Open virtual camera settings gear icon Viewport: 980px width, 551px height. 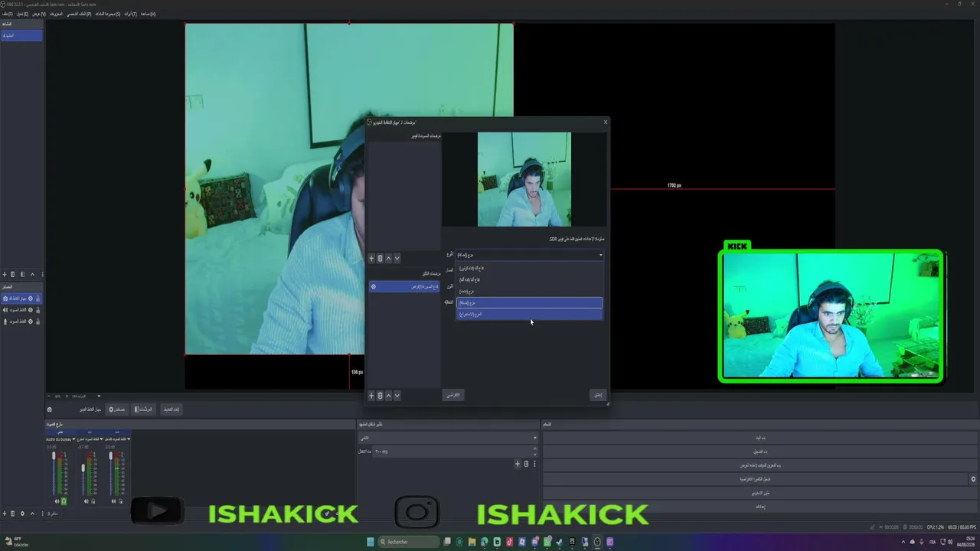point(974,479)
